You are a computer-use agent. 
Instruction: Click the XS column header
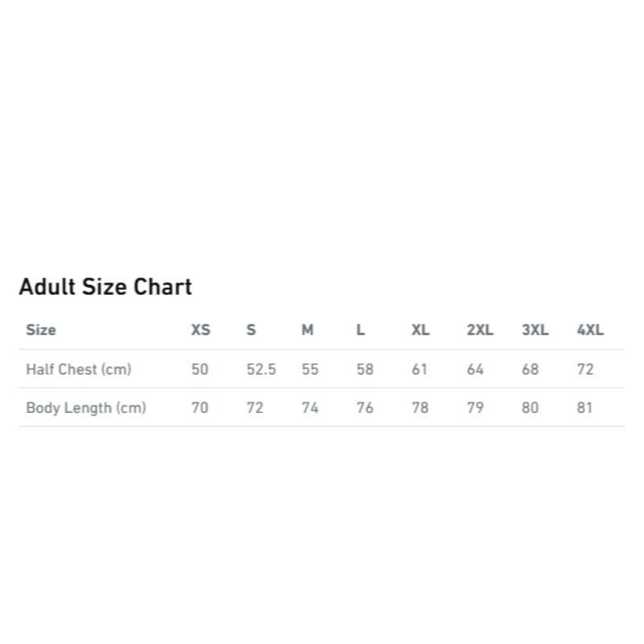pyautogui.click(x=200, y=330)
